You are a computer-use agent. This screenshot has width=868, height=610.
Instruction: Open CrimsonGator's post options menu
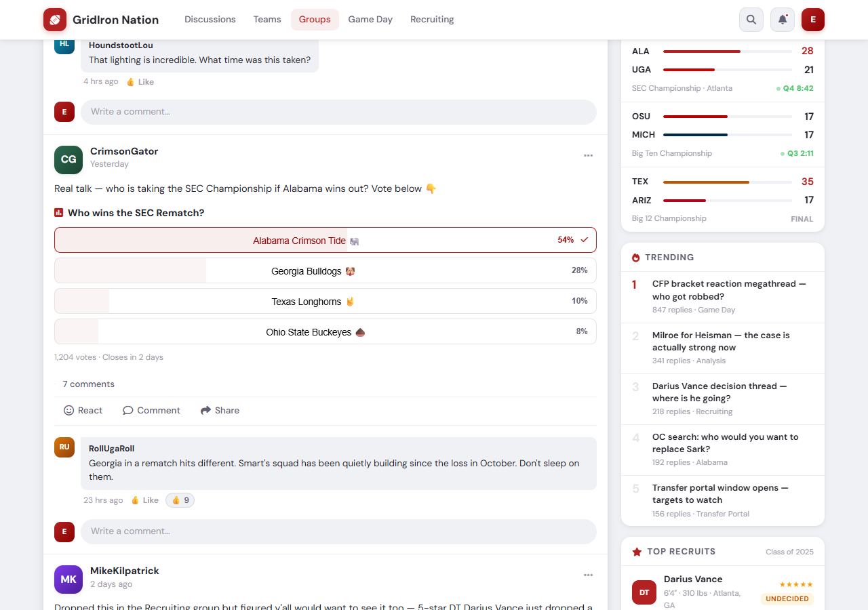(589, 155)
